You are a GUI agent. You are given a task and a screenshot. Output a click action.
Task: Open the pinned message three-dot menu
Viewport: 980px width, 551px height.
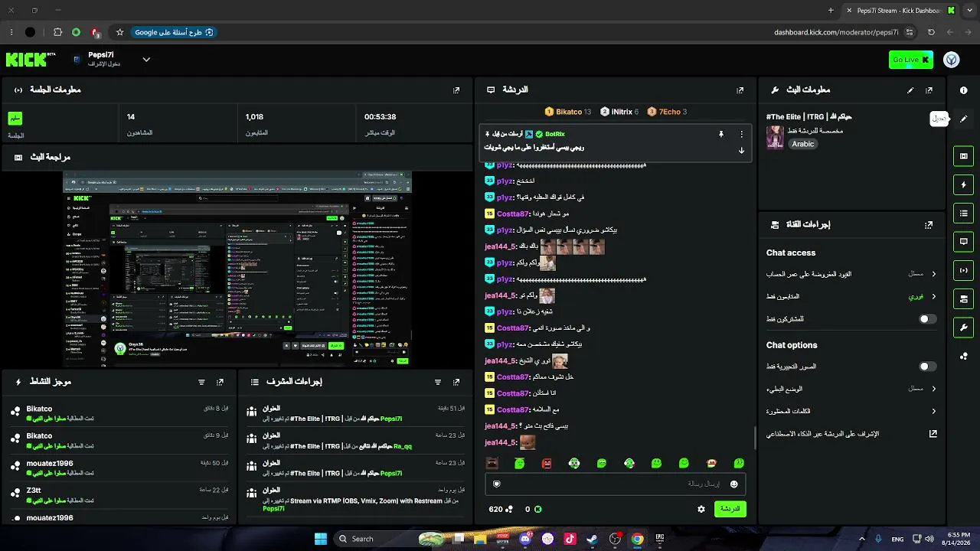741,134
